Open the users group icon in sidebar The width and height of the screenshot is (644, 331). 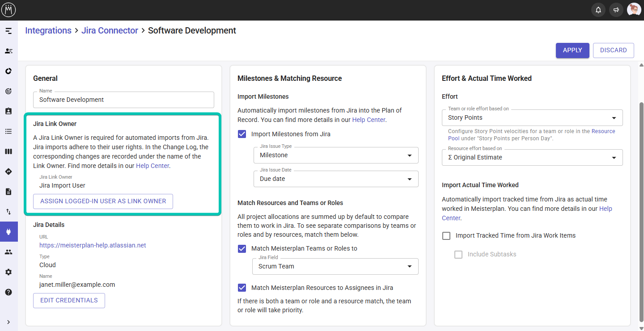pyautogui.click(x=8, y=252)
